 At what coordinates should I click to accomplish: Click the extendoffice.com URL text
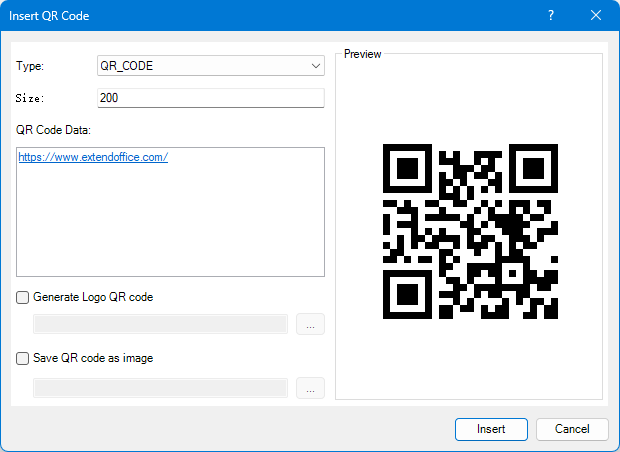93,157
